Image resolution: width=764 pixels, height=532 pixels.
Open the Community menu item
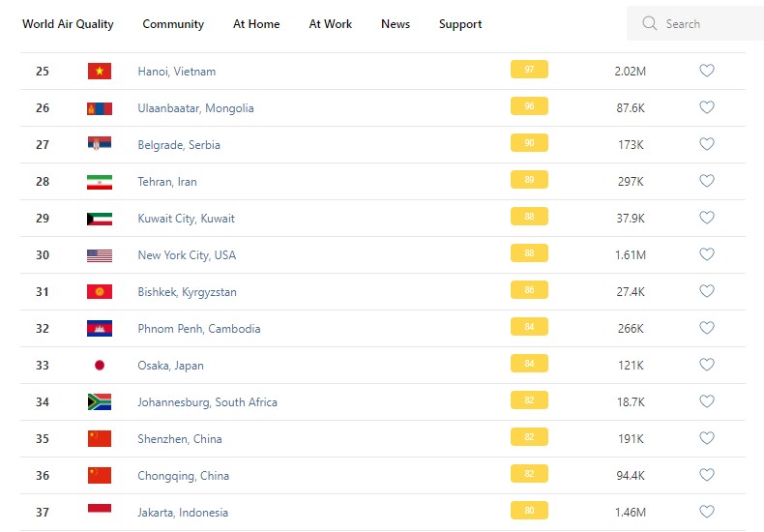coord(173,24)
